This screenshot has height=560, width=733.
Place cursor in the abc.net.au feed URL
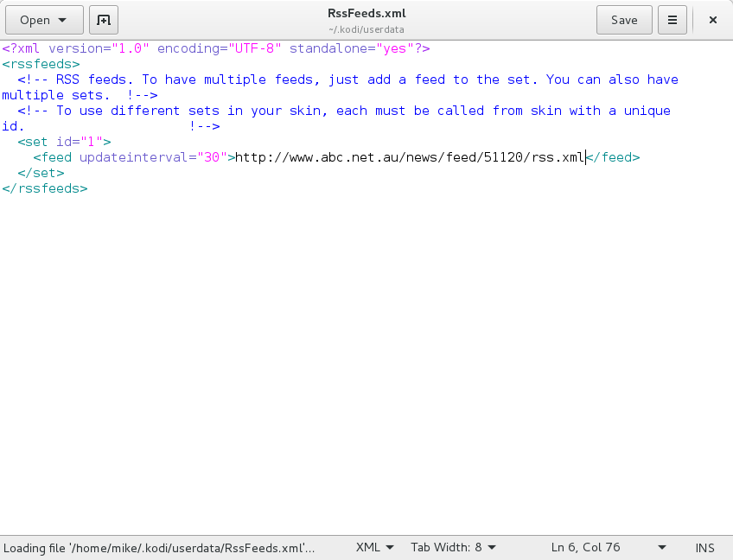point(406,157)
